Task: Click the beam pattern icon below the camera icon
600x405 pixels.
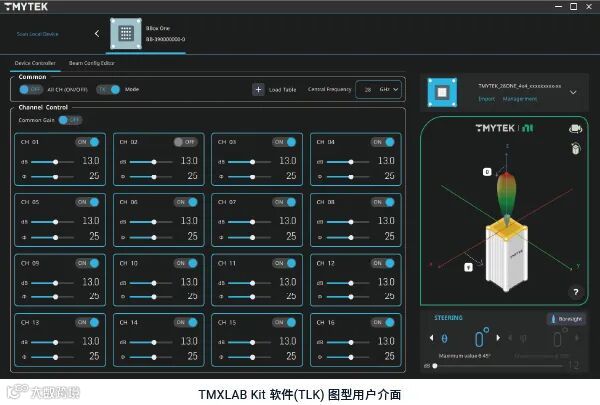Action: pyautogui.click(x=576, y=148)
